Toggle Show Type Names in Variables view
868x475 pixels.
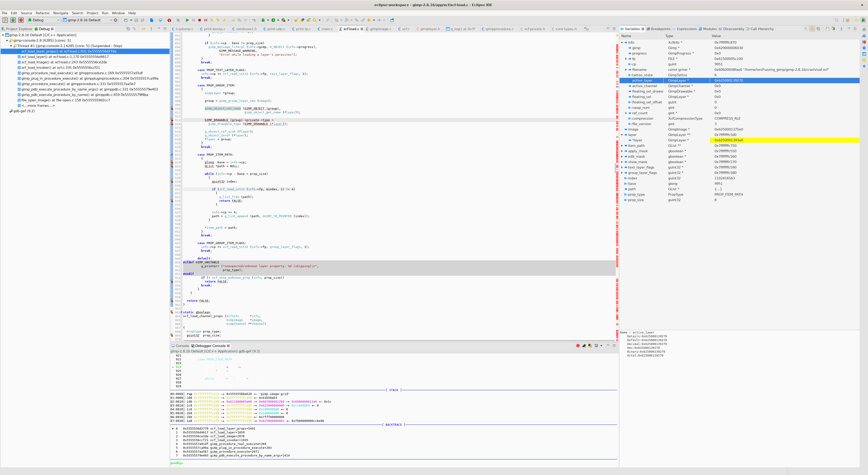click(812, 29)
